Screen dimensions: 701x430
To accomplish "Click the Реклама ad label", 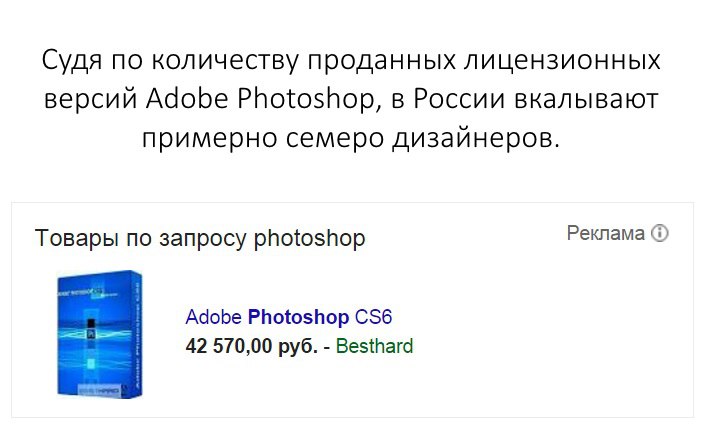I will click(x=606, y=234).
